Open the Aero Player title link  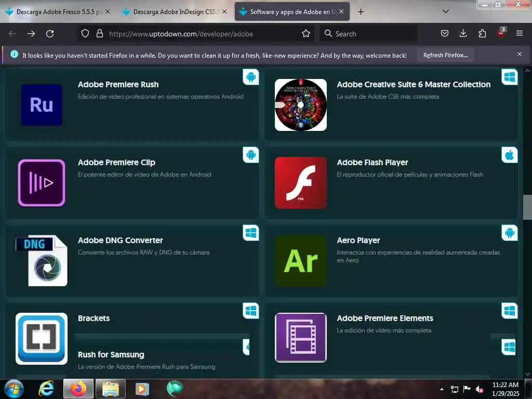tap(358, 241)
